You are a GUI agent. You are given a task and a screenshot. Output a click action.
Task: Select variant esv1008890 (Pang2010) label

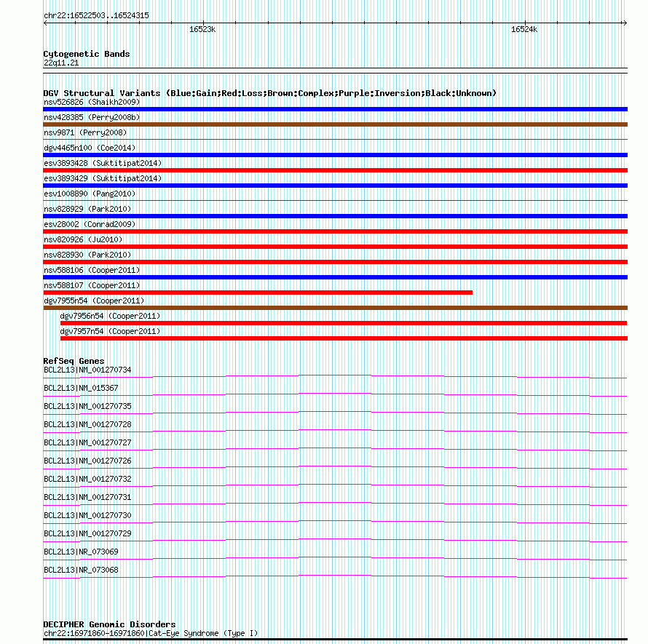[x=90, y=194]
